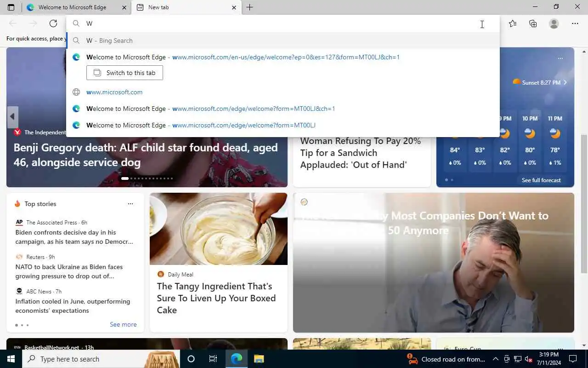Open Woman Refusing To Pay 20% Tip story
Viewport: 588px width, 368px height.
tap(361, 153)
